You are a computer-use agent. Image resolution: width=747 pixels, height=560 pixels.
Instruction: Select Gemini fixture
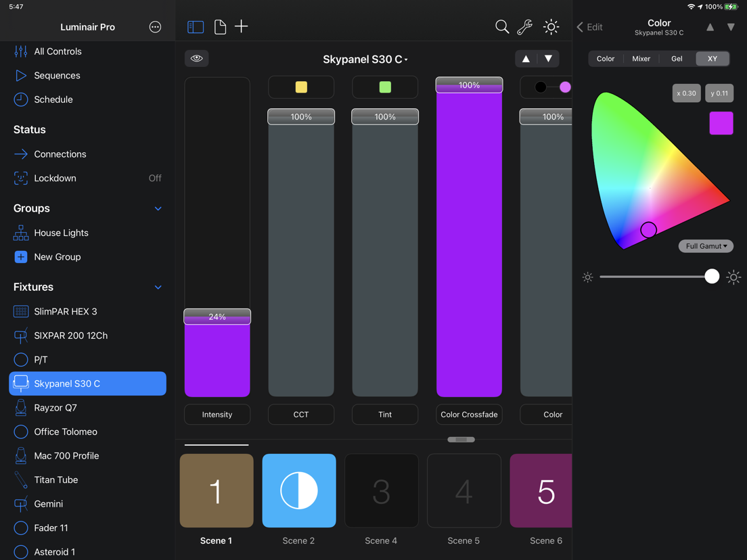point(88,504)
